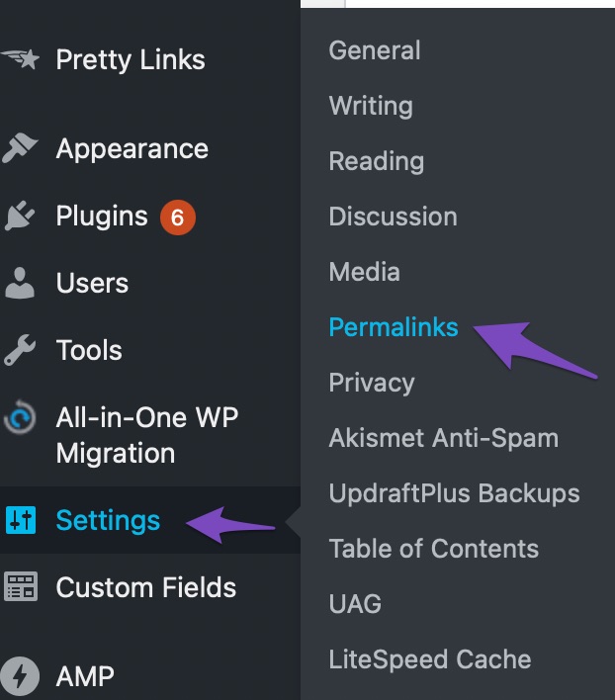Go to Reading settings

point(377,161)
